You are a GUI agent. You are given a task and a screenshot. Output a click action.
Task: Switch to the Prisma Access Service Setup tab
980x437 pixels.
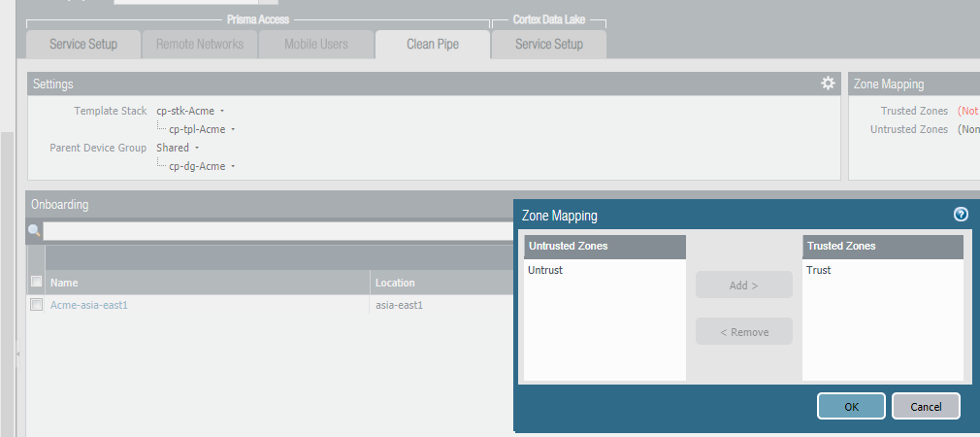83,45
